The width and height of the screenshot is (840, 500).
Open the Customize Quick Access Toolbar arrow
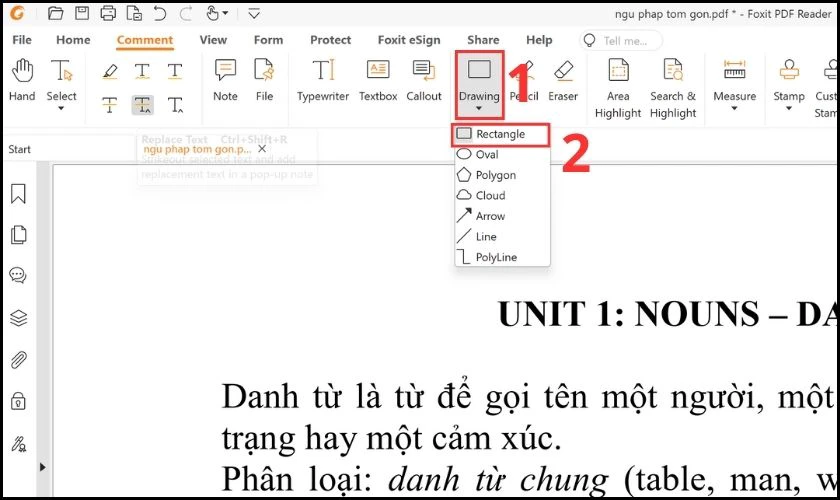[x=254, y=13]
